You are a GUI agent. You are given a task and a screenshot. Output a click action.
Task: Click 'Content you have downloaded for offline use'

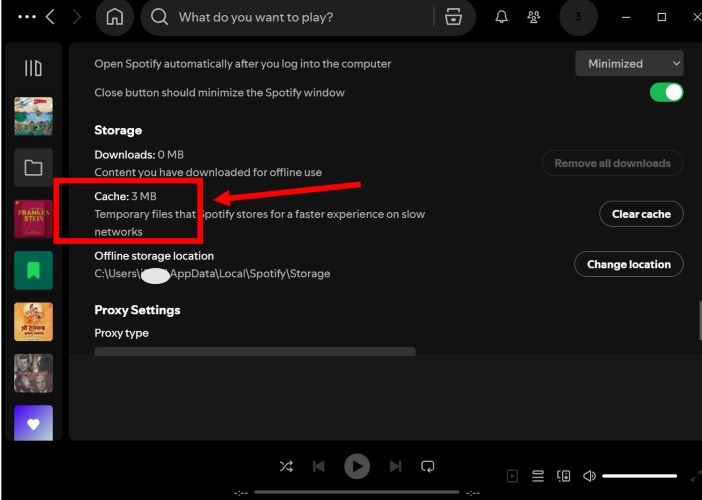pyautogui.click(x=208, y=172)
